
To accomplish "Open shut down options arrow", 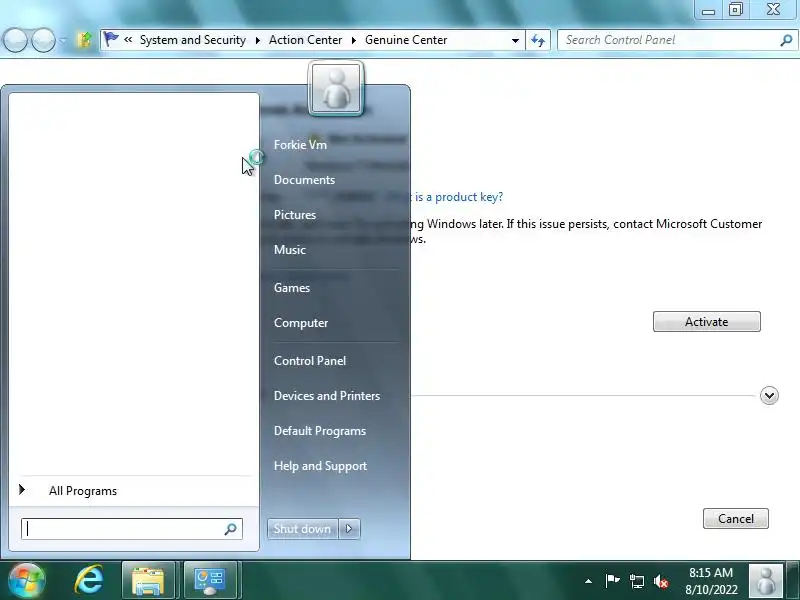I will (x=349, y=529).
